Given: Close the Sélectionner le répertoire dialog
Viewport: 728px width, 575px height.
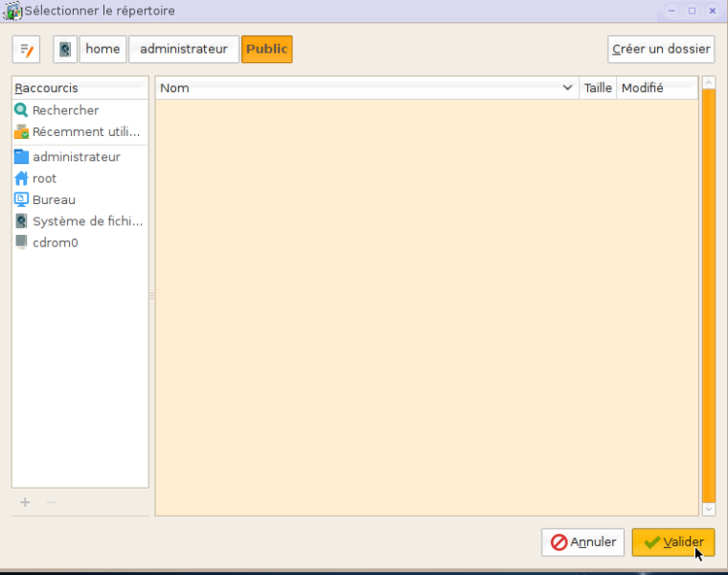Looking at the screenshot, I should point(713,11).
